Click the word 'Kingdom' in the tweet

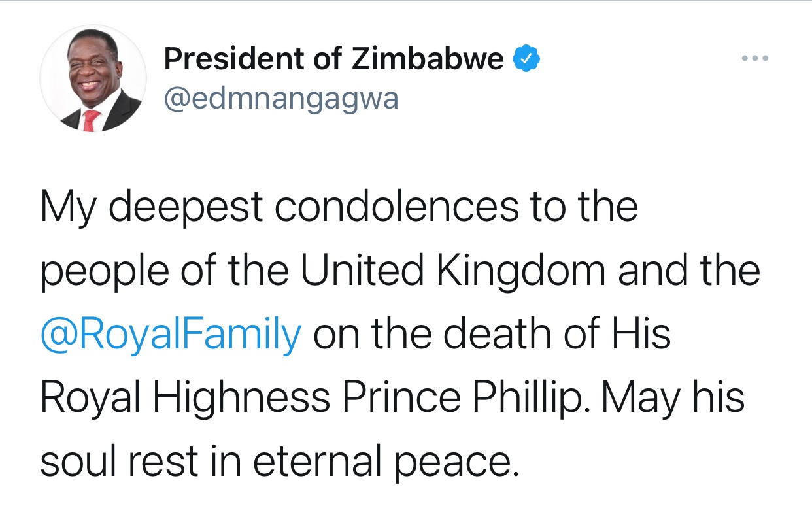[x=521, y=270]
